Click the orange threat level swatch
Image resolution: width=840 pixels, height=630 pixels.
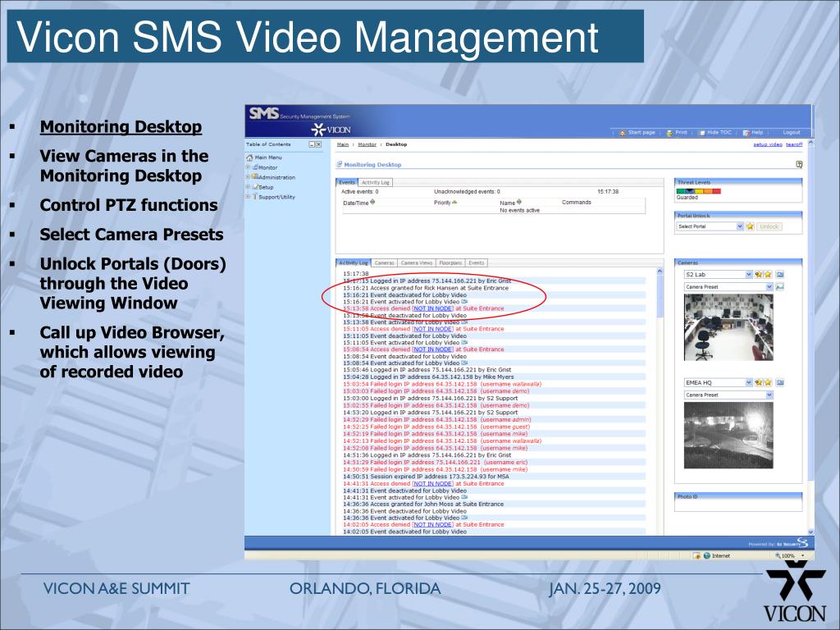click(x=708, y=190)
